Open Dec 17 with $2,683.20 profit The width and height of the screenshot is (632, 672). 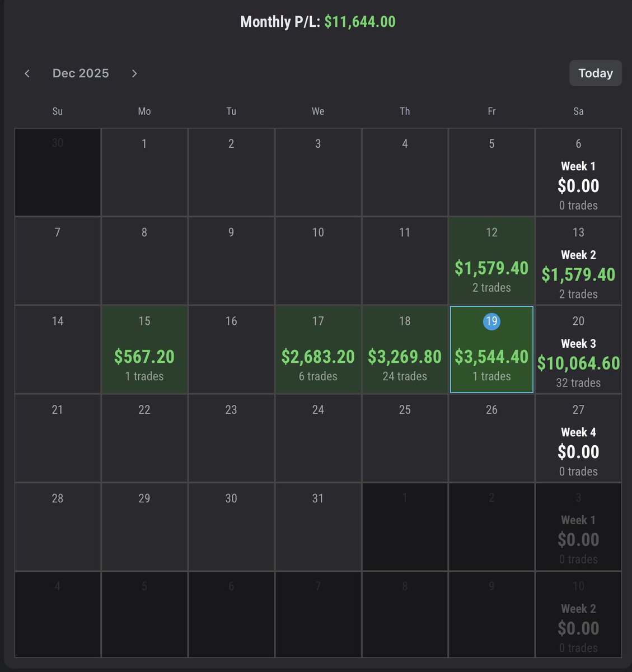pos(318,349)
